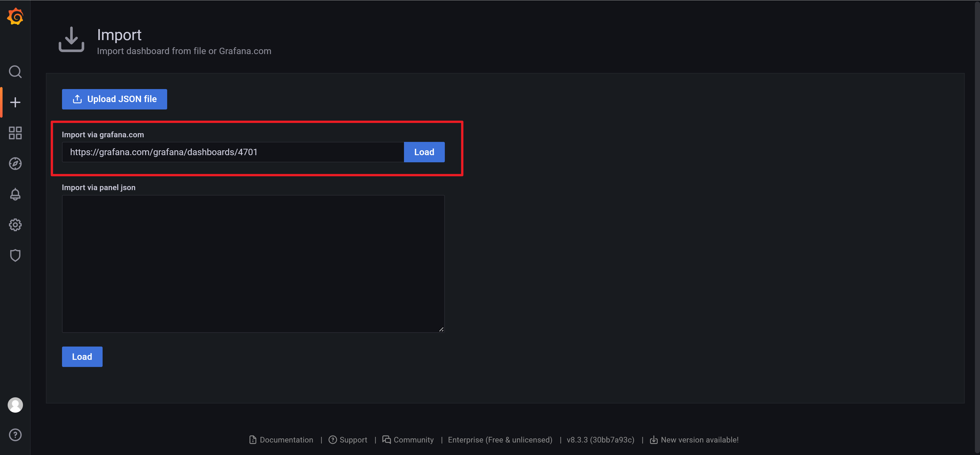
Task: Open the Dashboards four-squares icon
Action: coord(15,133)
